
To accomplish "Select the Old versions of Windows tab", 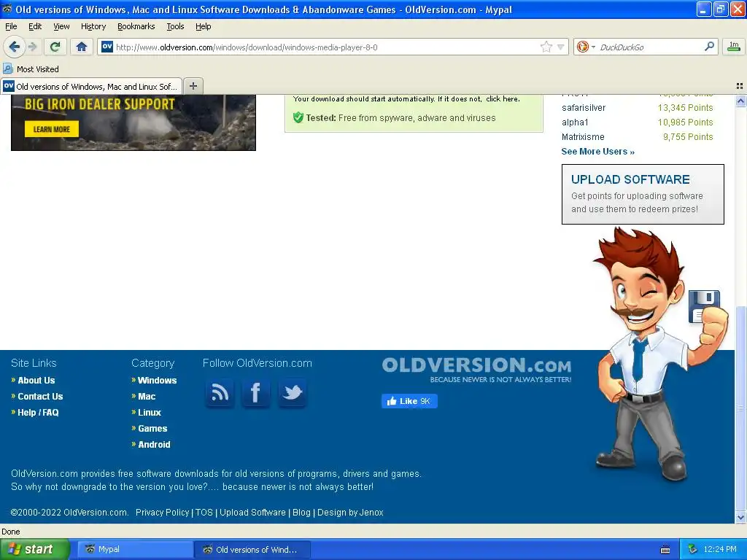I will pyautogui.click(x=91, y=86).
